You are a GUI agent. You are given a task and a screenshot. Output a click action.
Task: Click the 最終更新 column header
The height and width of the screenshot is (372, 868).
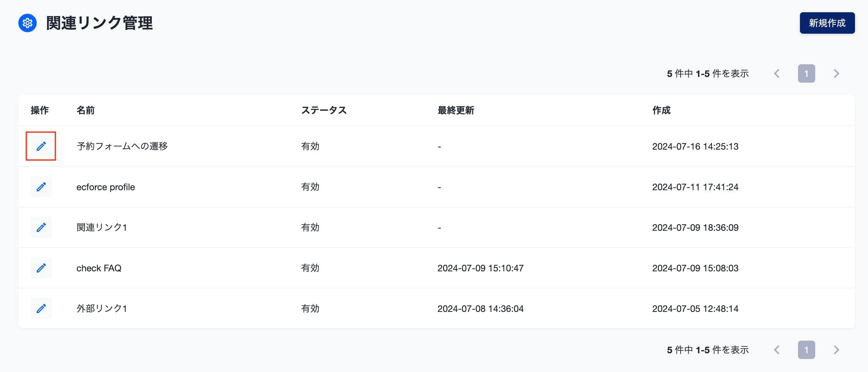pos(456,110)
